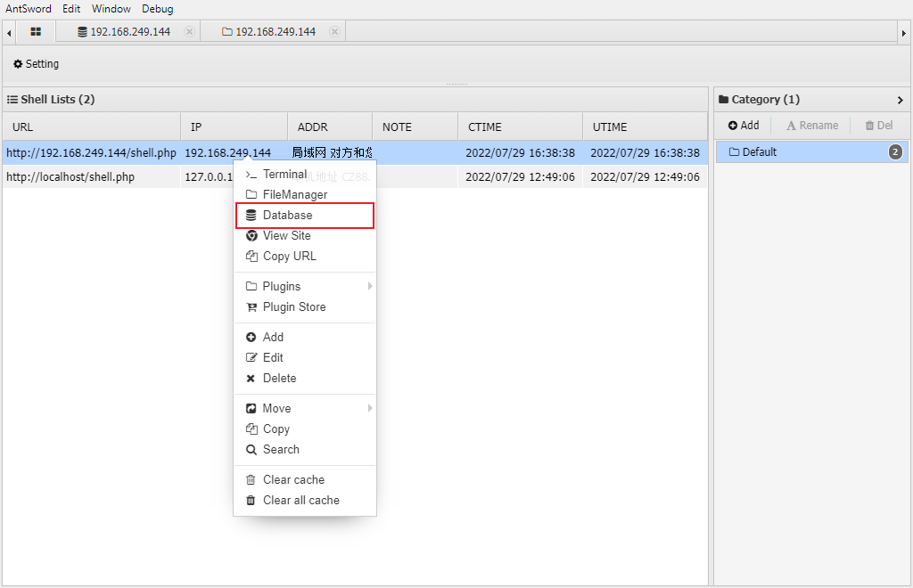
Task: Expand Plugins submenu arrow
Action: (x=370, y=286)
